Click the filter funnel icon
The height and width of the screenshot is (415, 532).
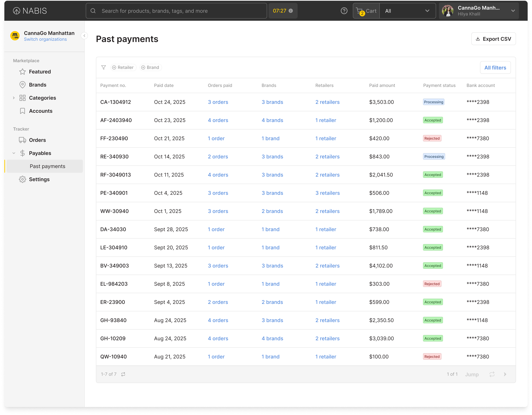click(x=104, y=67)
